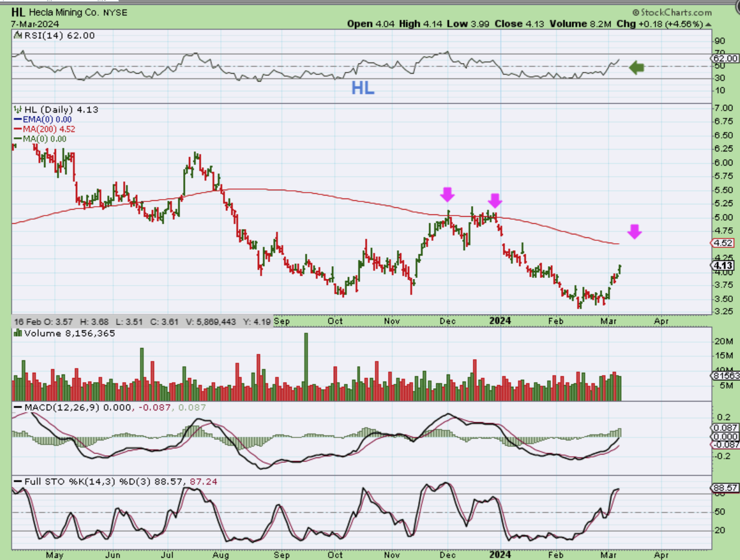The height and width of the screenshot is (560, 740).
Task: Click the -0.087 MACD signal value tag
Action: click(x=725, y=445)
